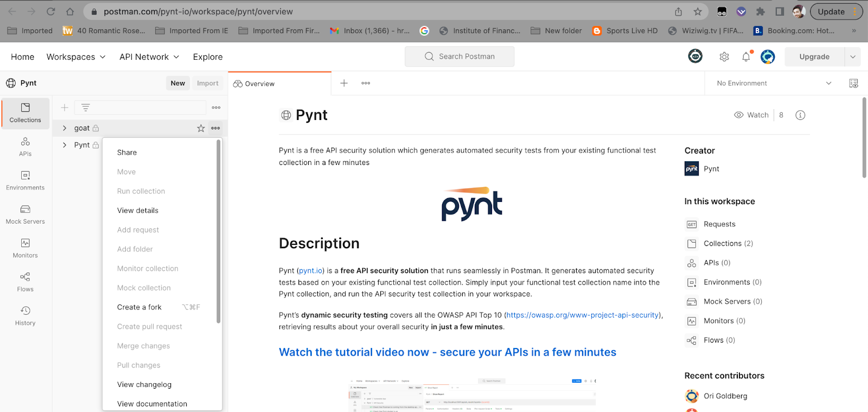Open the notifications bell
The height and width of the screenshot is (412, 868).
point(746,56)
